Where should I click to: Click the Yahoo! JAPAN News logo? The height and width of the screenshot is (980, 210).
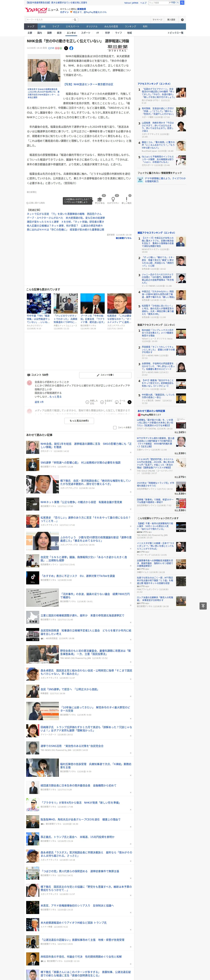[42, 10]
